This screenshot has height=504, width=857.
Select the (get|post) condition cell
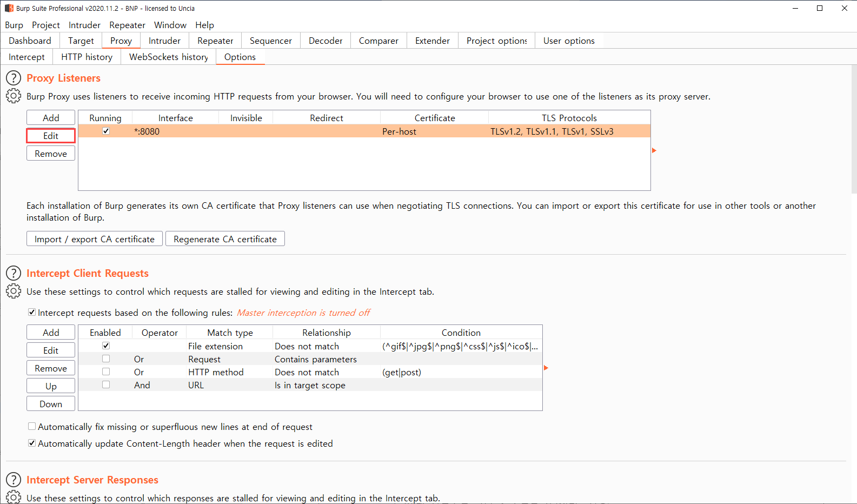(x=461, y=372)
